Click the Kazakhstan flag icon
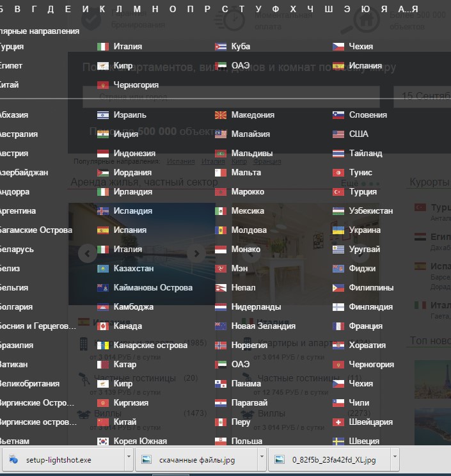Screen dimensions: 451x476 [x=103, y=269]
